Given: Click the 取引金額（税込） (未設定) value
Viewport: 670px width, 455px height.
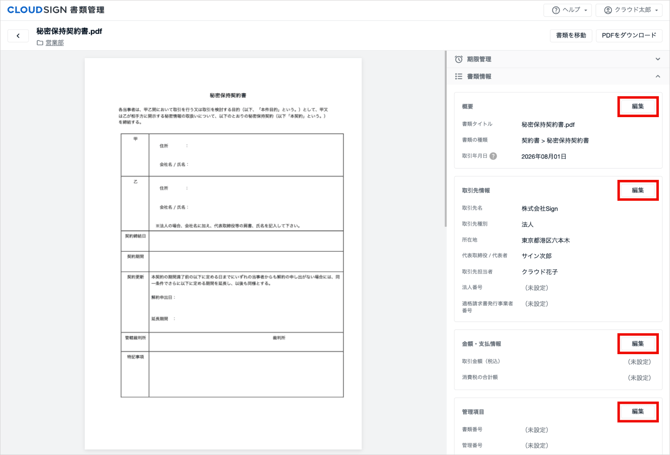Looking at the screenshot, I should [639, 362].
